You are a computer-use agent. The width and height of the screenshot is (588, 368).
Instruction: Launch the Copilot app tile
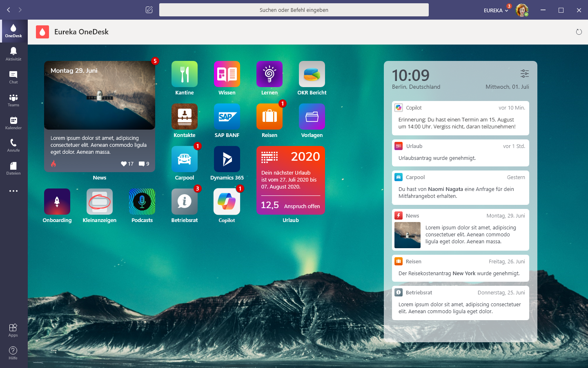tap(227, 202)
